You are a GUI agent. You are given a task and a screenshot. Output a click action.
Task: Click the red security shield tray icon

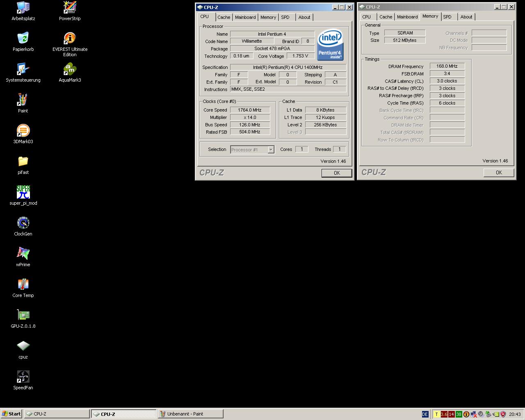[503, 414]
